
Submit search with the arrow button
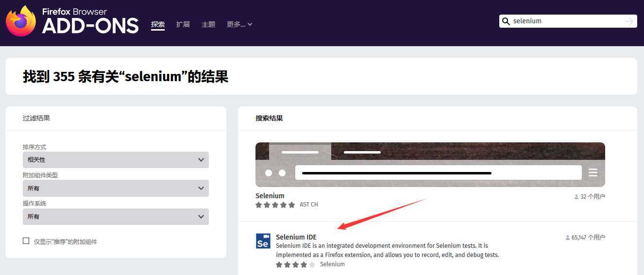pyautogui.click(x=629, y=21)
